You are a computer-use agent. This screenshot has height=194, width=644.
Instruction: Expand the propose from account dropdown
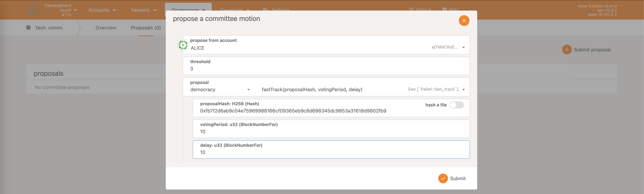coord(463,47)
